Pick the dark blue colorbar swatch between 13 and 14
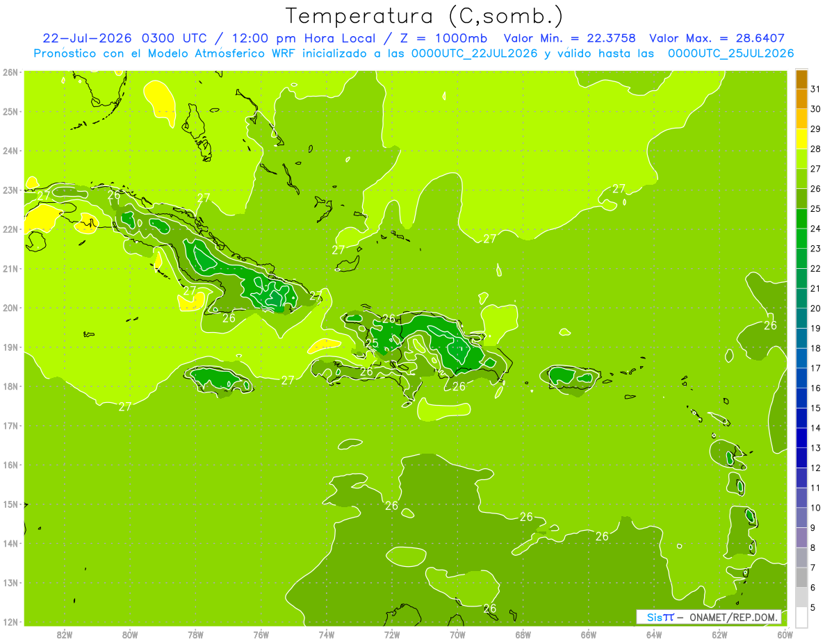This screenshot has height=644, width=834. (802, 438)
